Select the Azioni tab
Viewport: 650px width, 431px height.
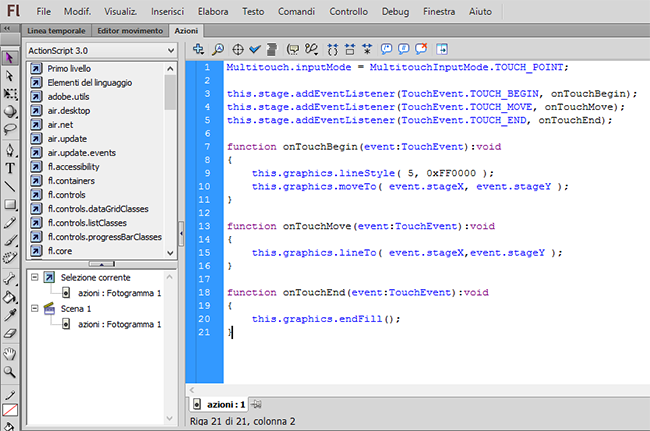click(x=186, y=31)
